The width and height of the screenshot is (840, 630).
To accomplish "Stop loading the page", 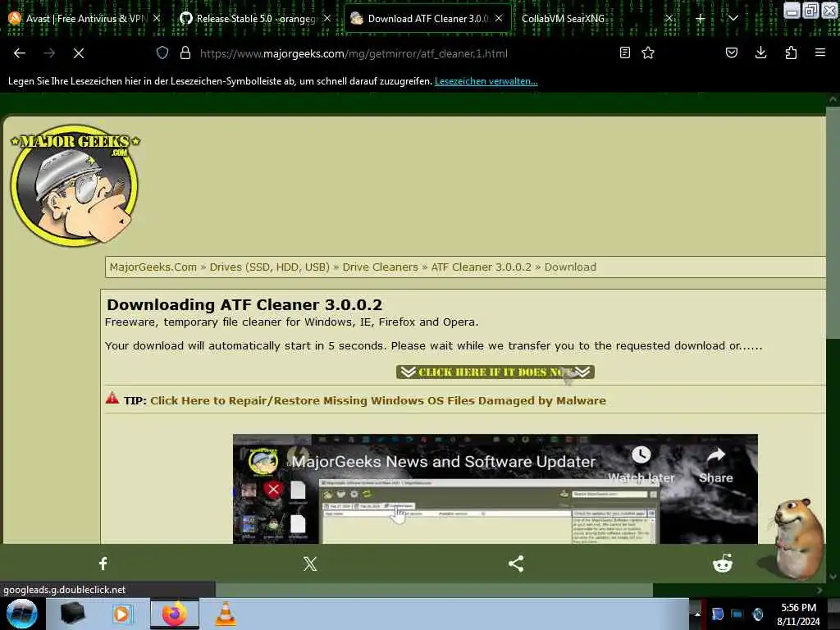I will point(78,53).
